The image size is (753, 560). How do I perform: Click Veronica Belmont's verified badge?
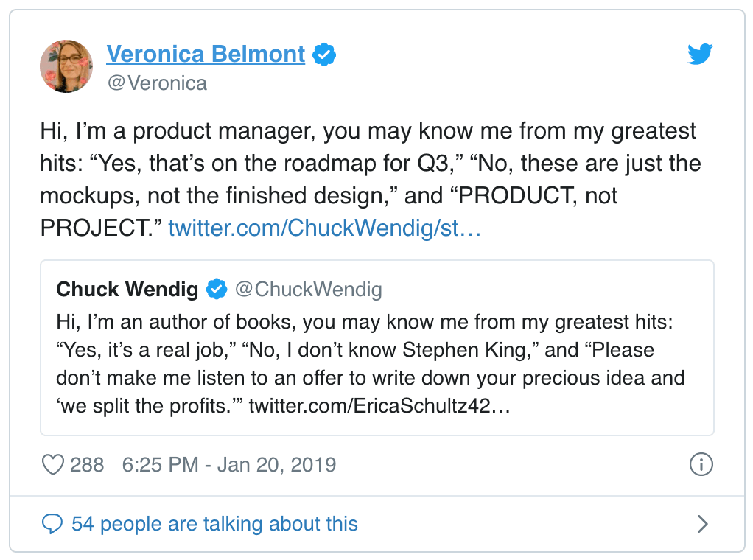[324, 55]
